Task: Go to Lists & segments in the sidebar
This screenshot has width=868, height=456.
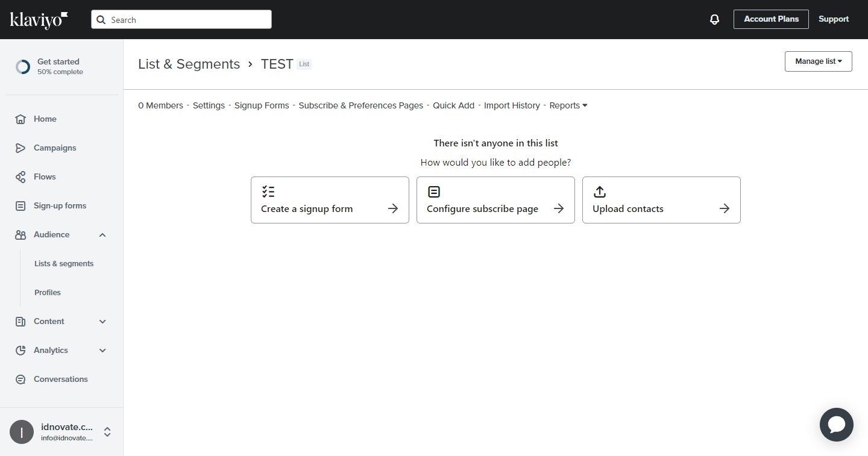Action: coord(64,264)
